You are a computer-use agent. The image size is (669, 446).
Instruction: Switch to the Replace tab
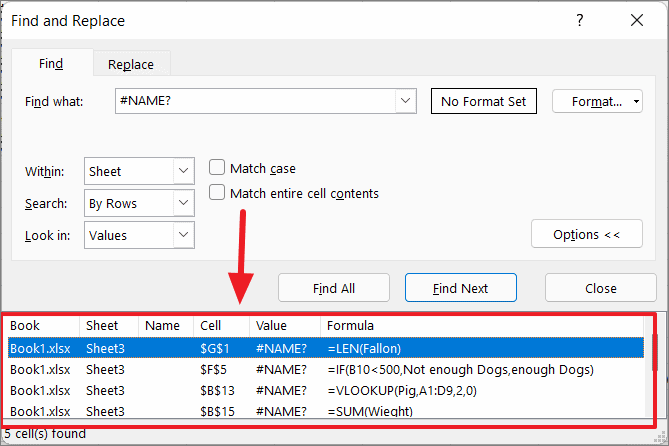[131, 64]
